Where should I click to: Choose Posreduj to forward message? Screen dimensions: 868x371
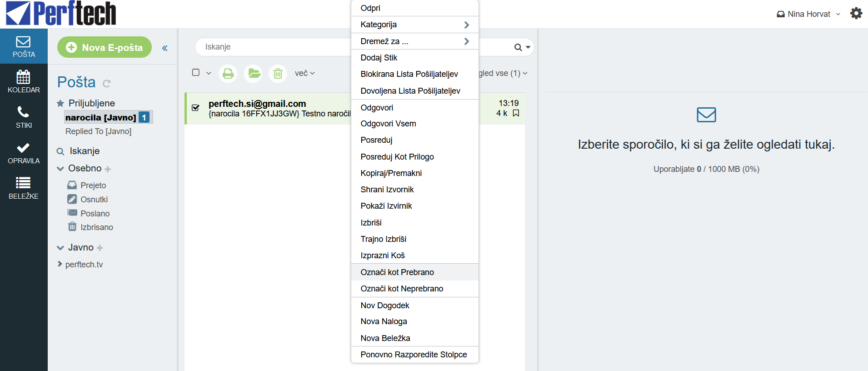415,140
